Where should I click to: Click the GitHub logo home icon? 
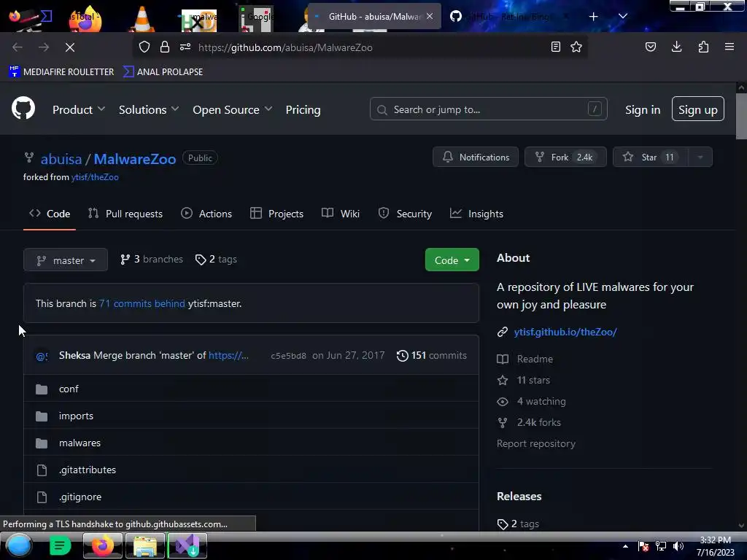23,109
